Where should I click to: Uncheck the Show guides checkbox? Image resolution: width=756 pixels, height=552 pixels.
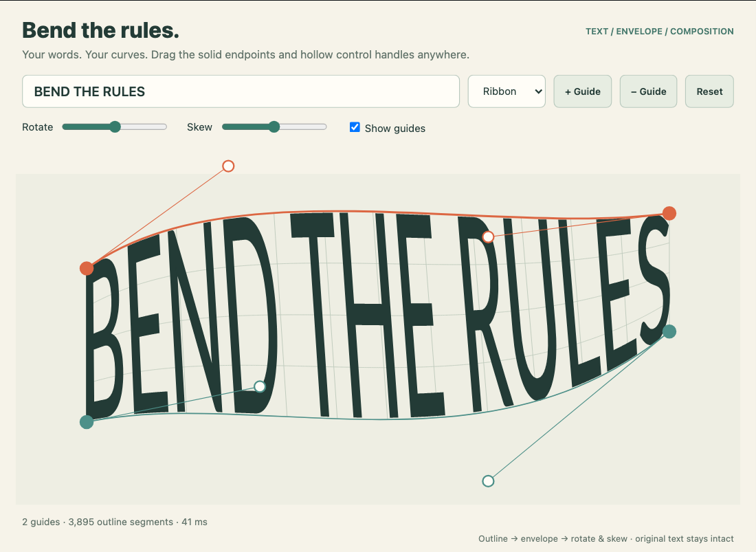click(x=355, y=127)
